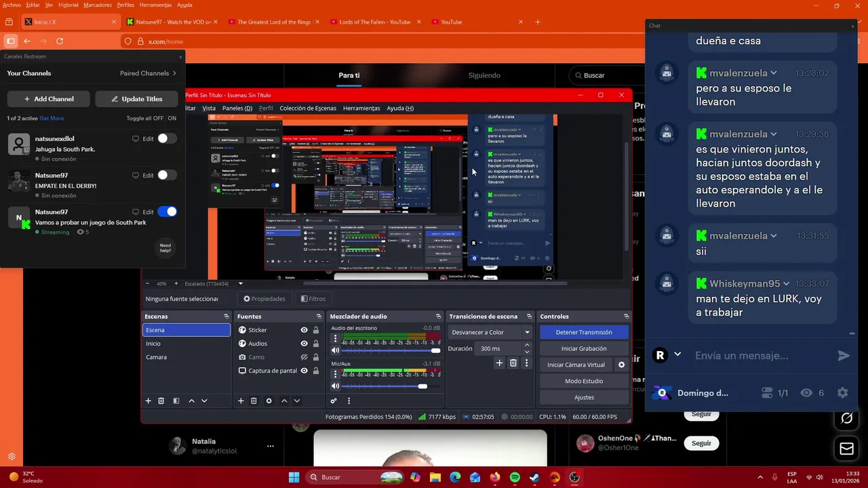Add a new scene in OBS Escenas panel
This screenshot has height=488, width=868.
[148, 401]
